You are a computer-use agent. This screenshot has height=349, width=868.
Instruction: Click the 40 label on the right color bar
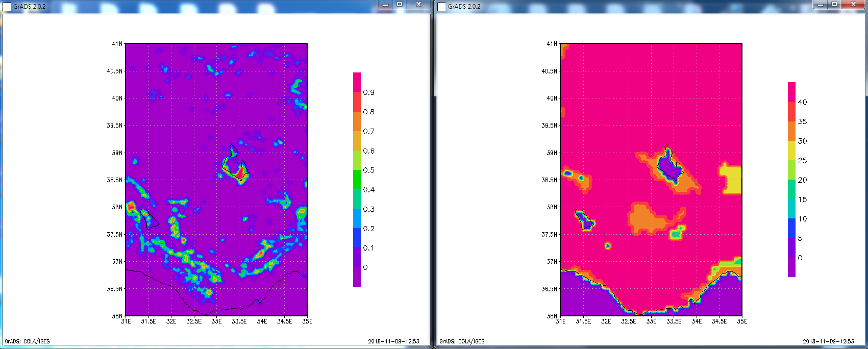click(802, 102)
